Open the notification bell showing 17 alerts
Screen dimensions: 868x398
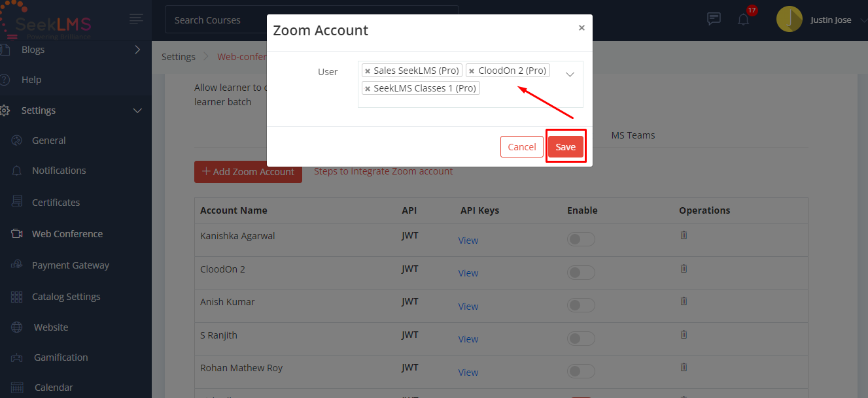click(x=743, y=20)
